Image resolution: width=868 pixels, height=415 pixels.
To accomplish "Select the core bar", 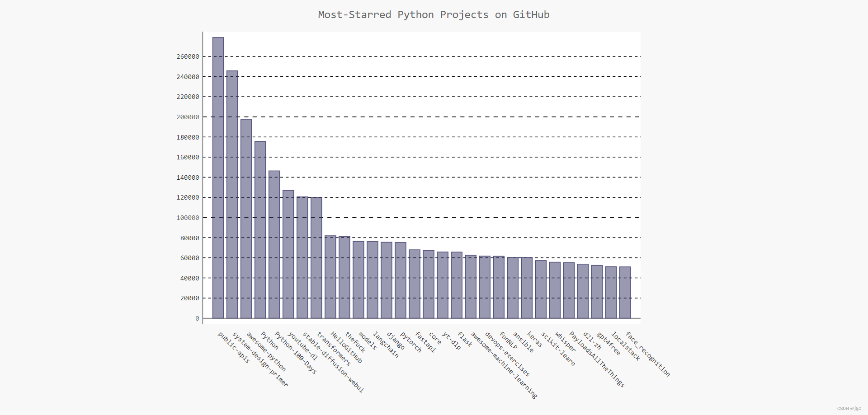I will tap(429, 284).
